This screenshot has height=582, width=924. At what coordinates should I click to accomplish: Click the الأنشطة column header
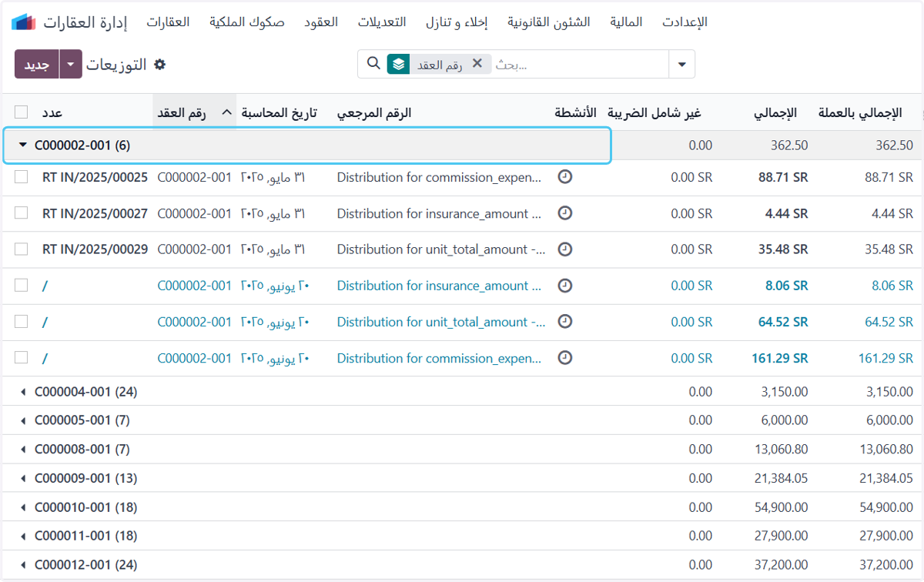point(575,112)
